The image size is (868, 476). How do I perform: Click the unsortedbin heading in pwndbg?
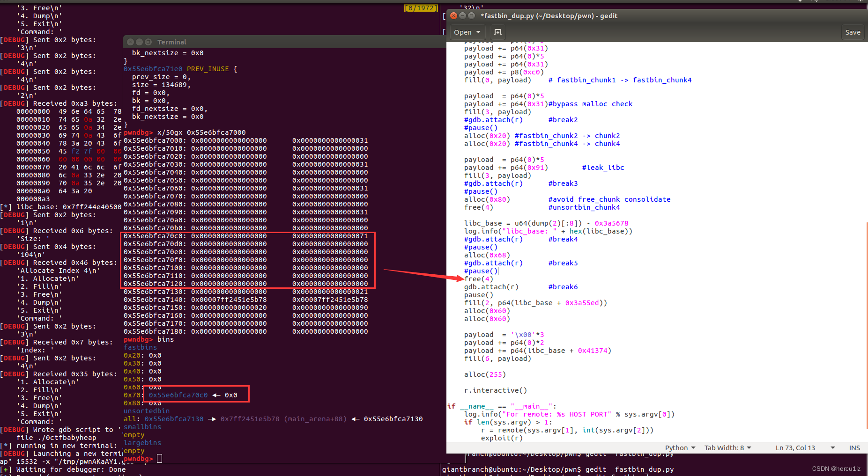point(147,411)
